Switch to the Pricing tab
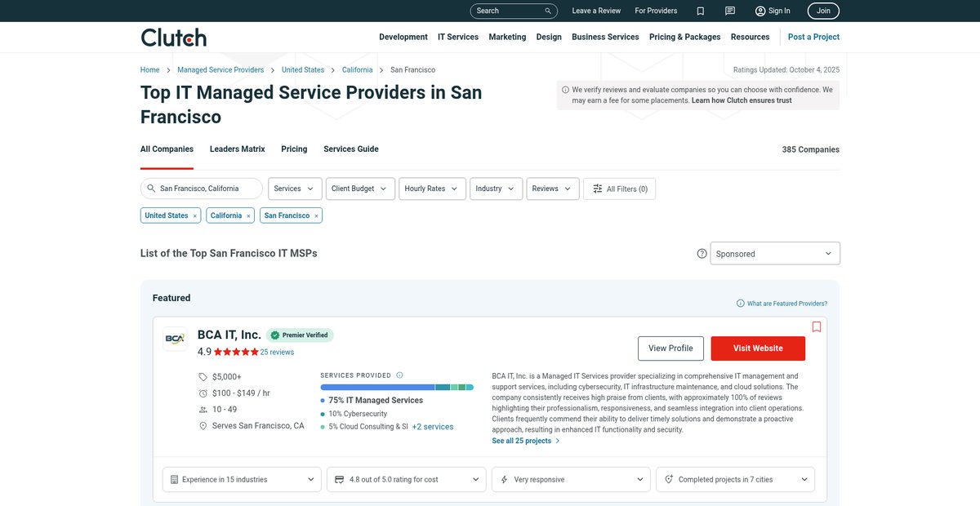This screenshot has width=980, height=506. coord(294,149)
